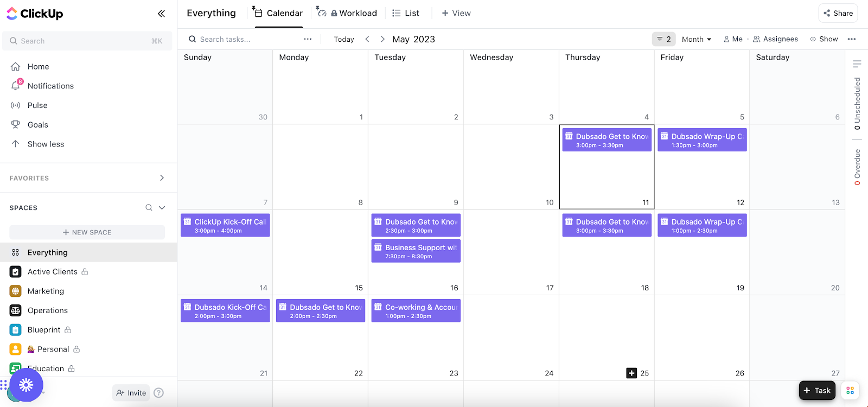Open the Notifications bell icon
Image resolution: width=868 pixels, height=407 pixels.
[16, 86]
